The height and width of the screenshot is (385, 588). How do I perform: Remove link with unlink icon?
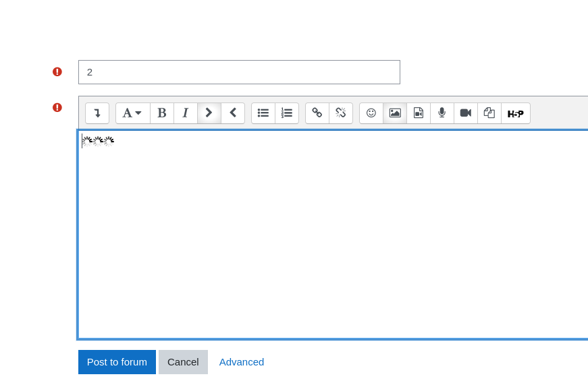coord(341,113)
